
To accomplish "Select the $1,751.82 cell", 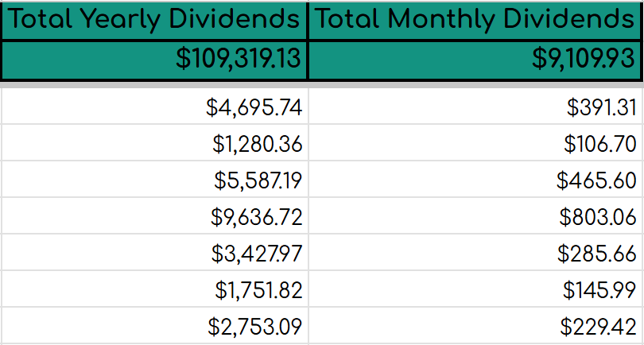I will 155,289.
